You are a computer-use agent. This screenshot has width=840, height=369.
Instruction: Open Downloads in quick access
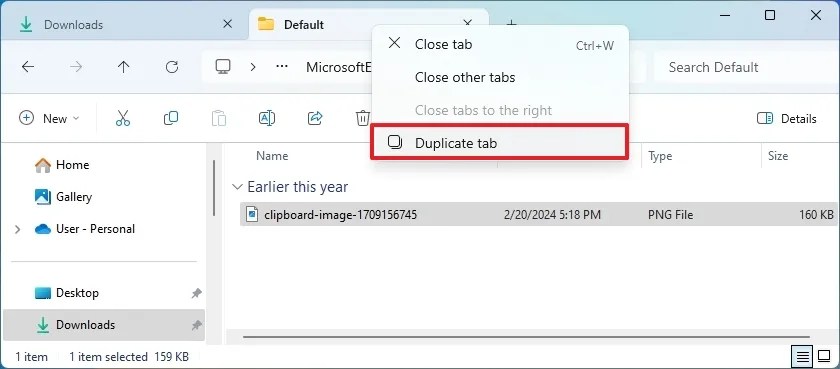pyautogui.click(x=74, y=325)
